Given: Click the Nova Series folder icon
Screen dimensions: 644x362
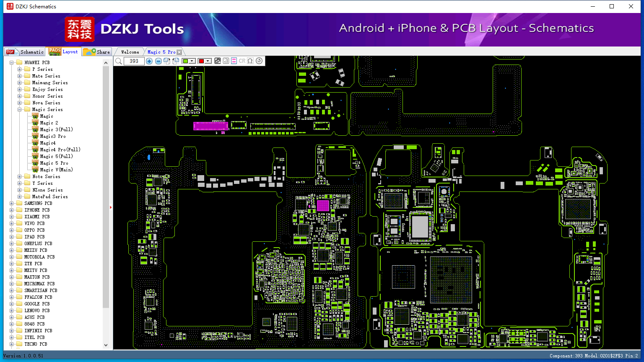Looking at the screenshot, I should (x=27, y=103).
